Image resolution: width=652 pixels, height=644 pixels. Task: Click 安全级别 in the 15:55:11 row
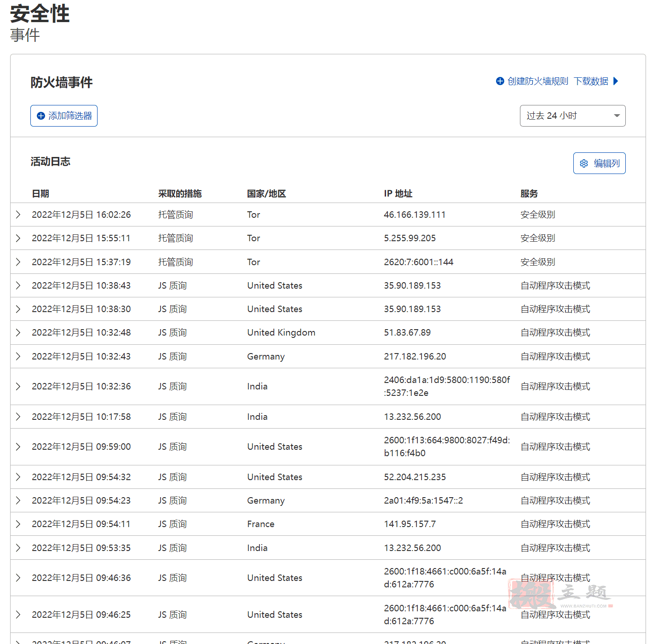coord(538,238)
